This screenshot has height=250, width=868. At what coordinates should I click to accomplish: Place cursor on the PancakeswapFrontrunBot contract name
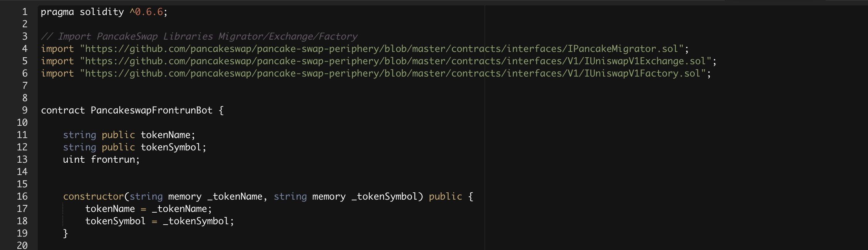click(x=151, y=110)
